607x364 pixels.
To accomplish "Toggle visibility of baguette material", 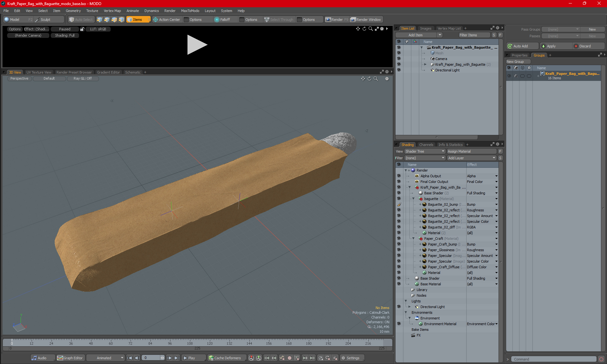I will tap(399, 199).
